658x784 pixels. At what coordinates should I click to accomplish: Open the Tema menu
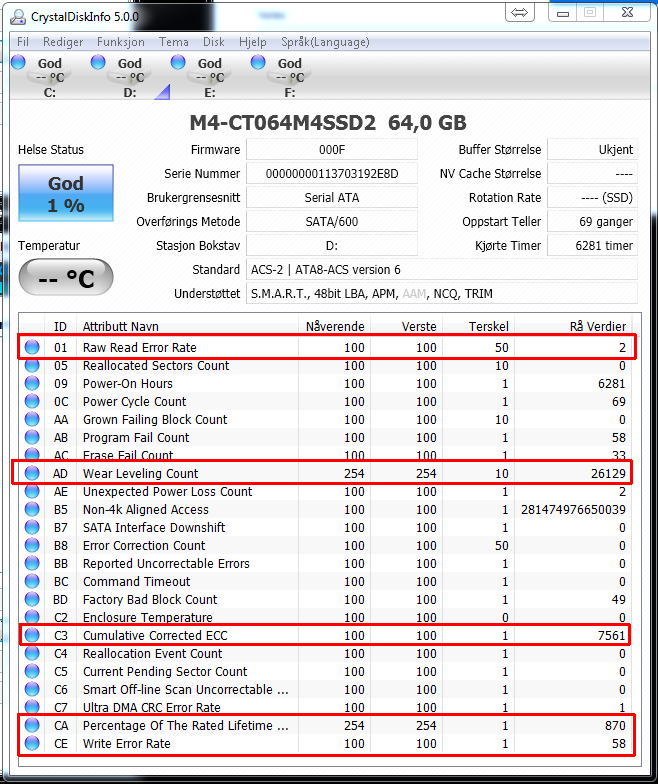click(x=174, y=42)
